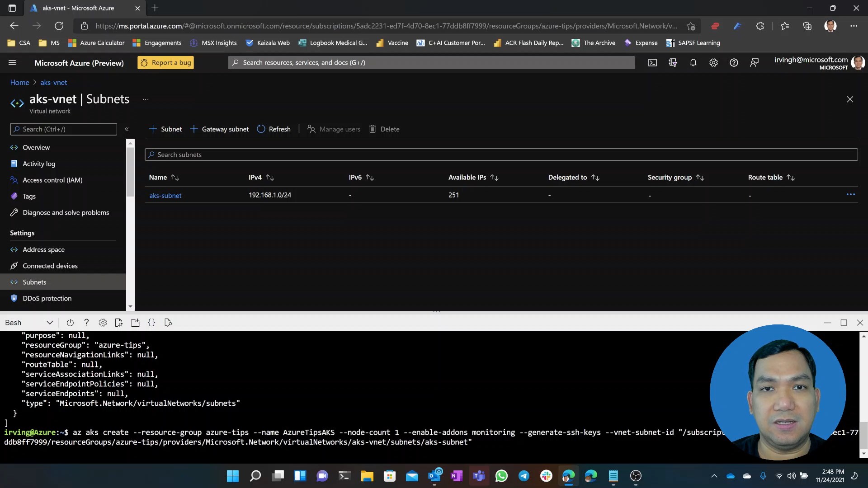Open Cloud Shell help question mark
This screenshot has width=868, height=488.
(x=86, y=323)
